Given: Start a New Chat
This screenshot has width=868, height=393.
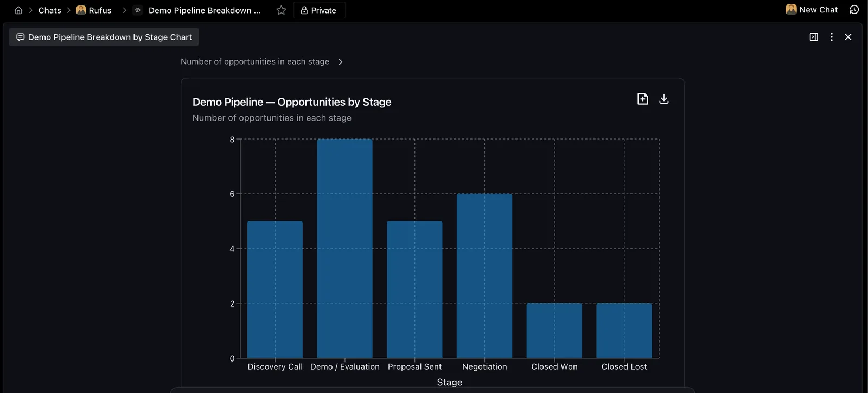Looking at the screenshot, I should click(812, 10).
